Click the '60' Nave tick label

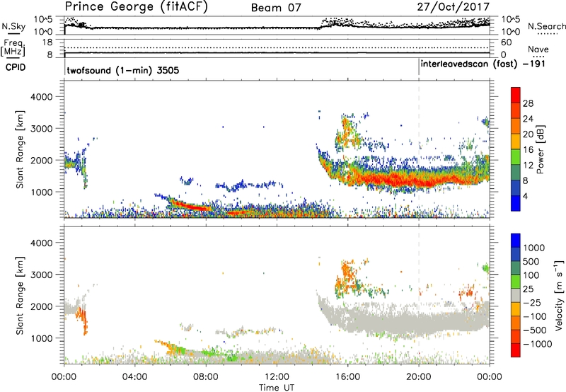[507, 42]
